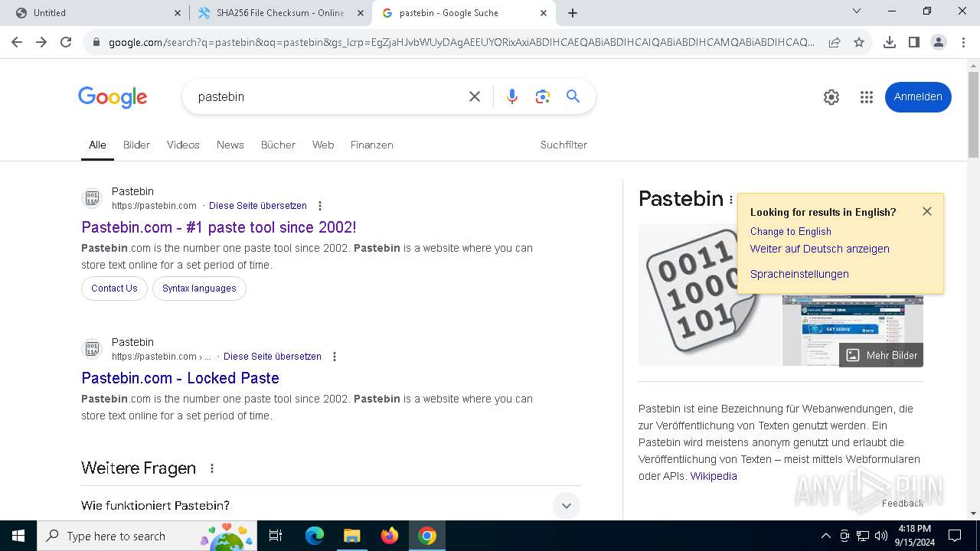
Task: Click the Syntax languages chip
Action: (x=199, y=289)
